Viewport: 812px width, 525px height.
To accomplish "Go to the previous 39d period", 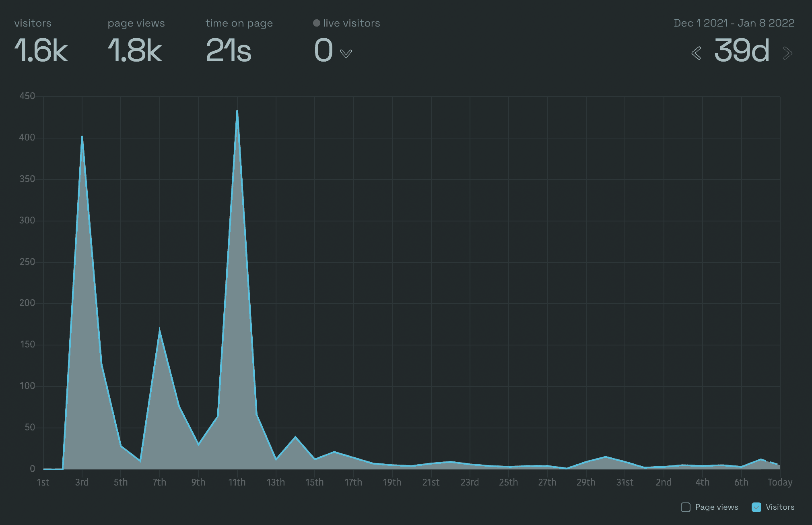I will coord(696,53).
